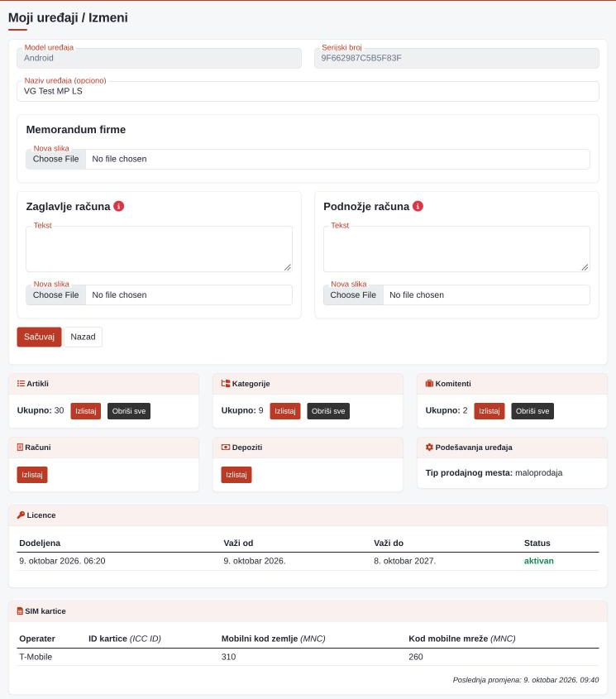Click the "260" network code cell
The height and width of the screenshot is (699, 616).
pos(416,657)
